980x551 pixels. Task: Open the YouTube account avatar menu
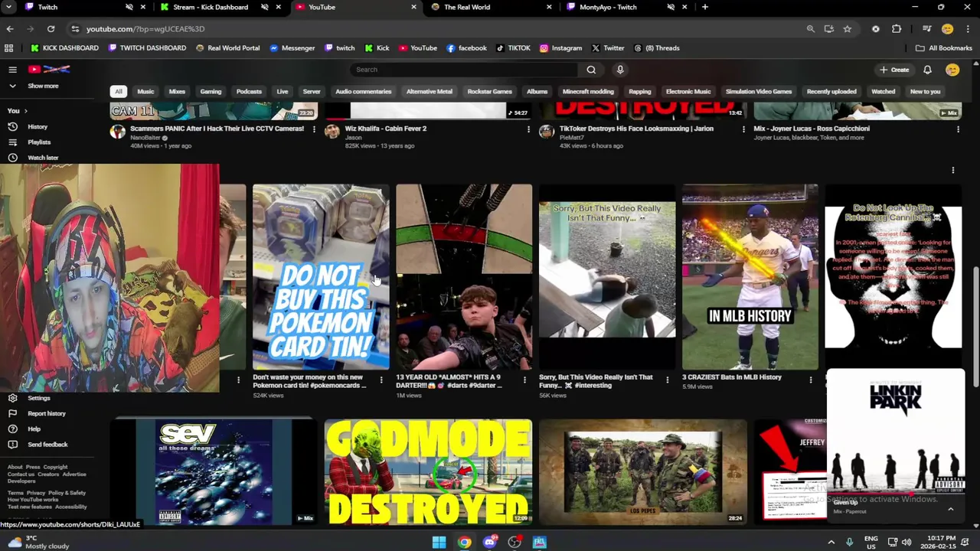point(952,70)
